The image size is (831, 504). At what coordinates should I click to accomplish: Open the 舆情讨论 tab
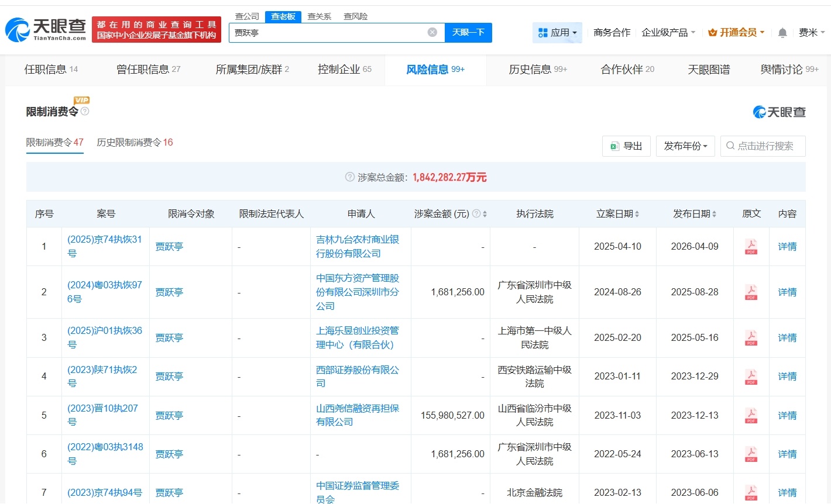tap(789, 70)
